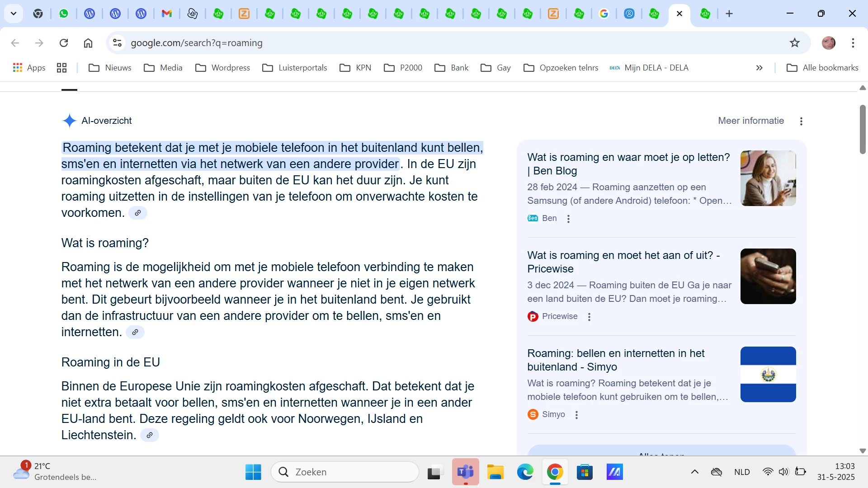Switch to the WhatsApp tab

64,14
